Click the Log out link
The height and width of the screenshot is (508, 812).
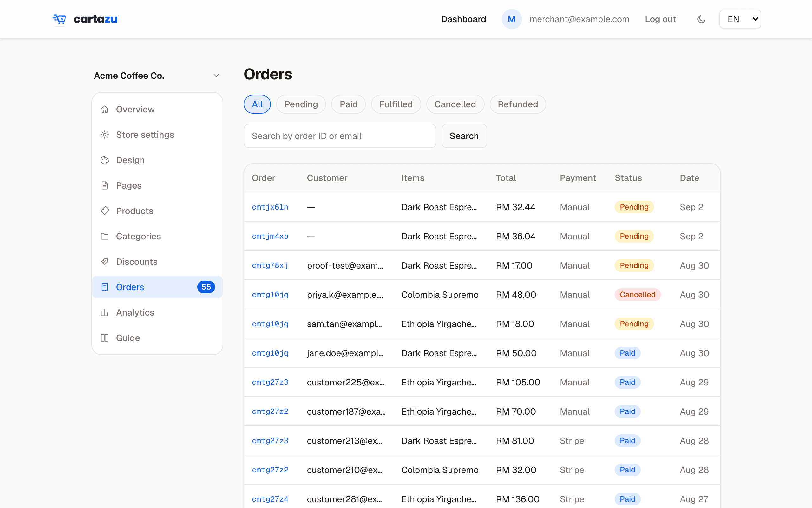[660, 19]
